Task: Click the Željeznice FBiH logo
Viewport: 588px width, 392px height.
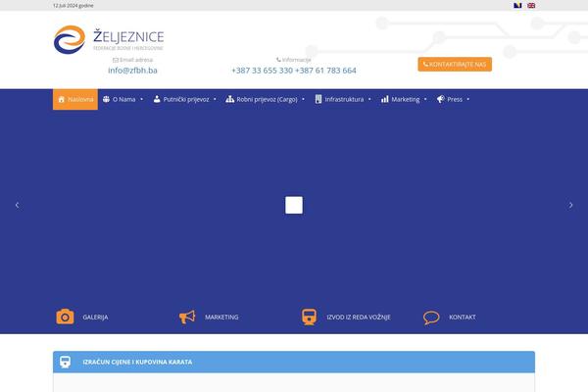Action: click(x=109, y=39)
